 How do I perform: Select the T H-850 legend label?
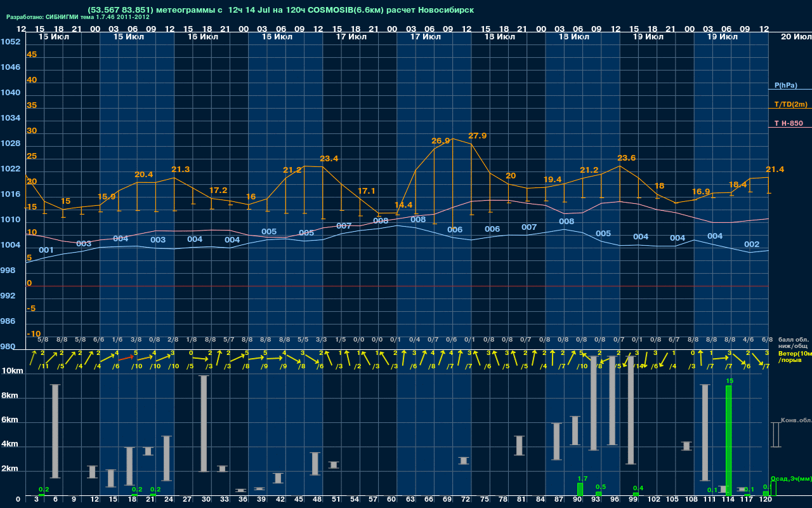click(788, 123)
